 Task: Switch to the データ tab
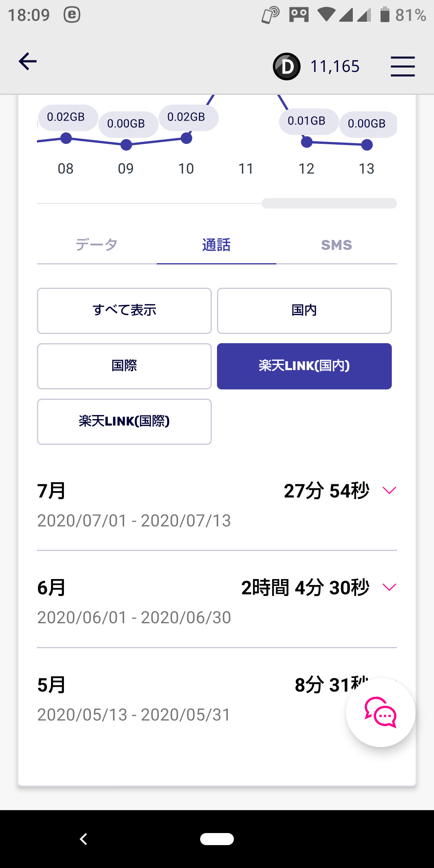(96, 245)
